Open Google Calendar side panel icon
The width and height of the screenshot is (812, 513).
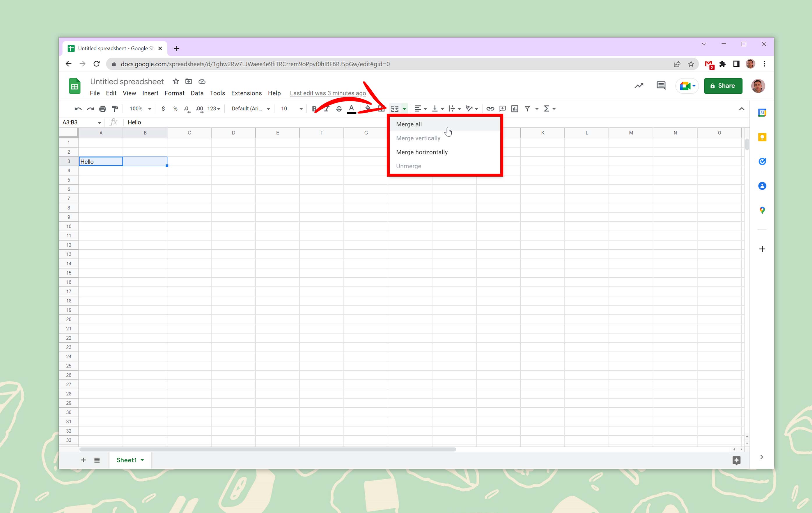click(762, 113)
